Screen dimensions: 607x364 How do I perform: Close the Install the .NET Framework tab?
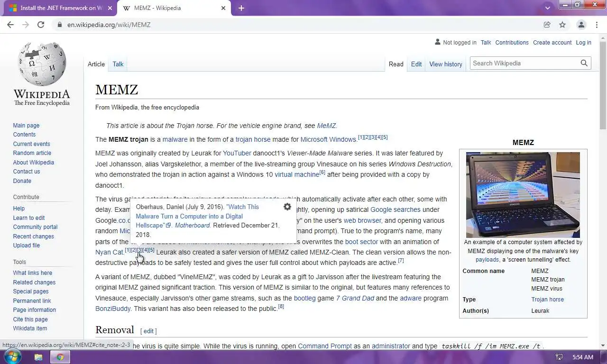tap(110, 8)
